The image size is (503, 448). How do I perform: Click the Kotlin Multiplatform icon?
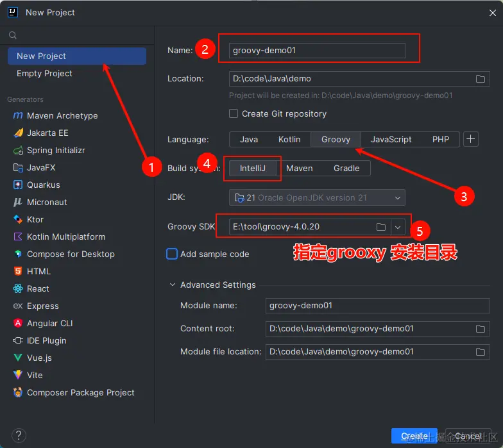18,236
